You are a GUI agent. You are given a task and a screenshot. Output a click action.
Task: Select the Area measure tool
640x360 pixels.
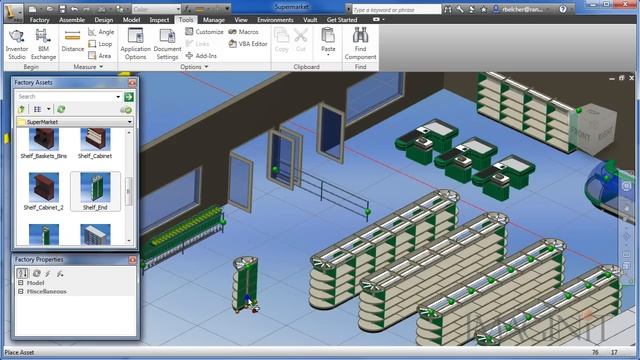click(100, 56)
